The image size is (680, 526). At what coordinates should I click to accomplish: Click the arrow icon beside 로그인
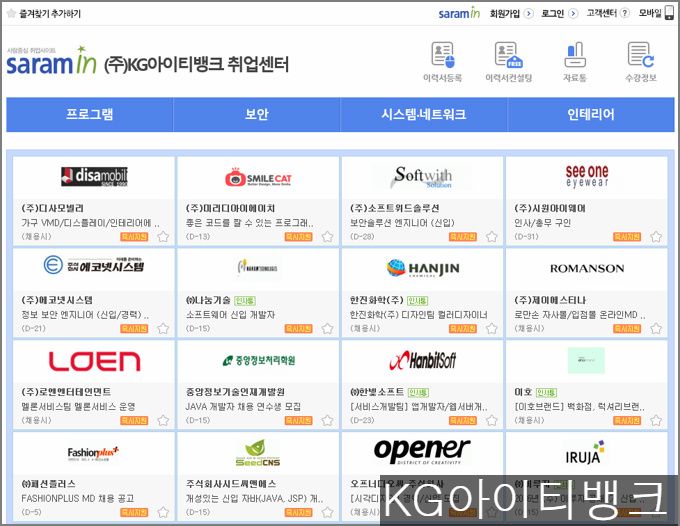point(573,13)
